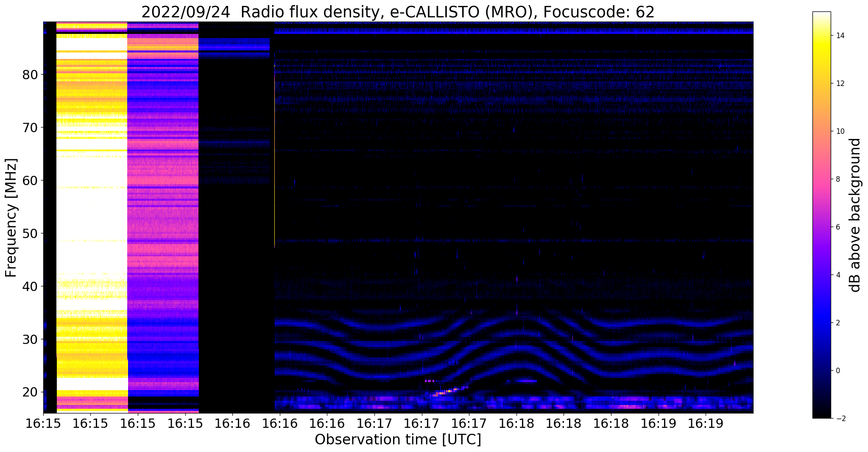Click the 0 tick label on the colorbar
Viewport: 868px width, 452px height.
[x=837, y=371]
